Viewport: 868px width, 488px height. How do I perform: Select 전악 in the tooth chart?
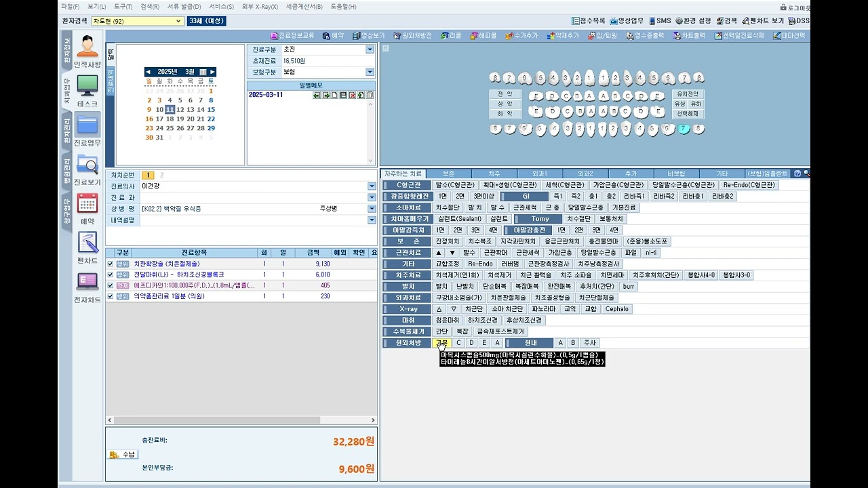tap(505, 94)
